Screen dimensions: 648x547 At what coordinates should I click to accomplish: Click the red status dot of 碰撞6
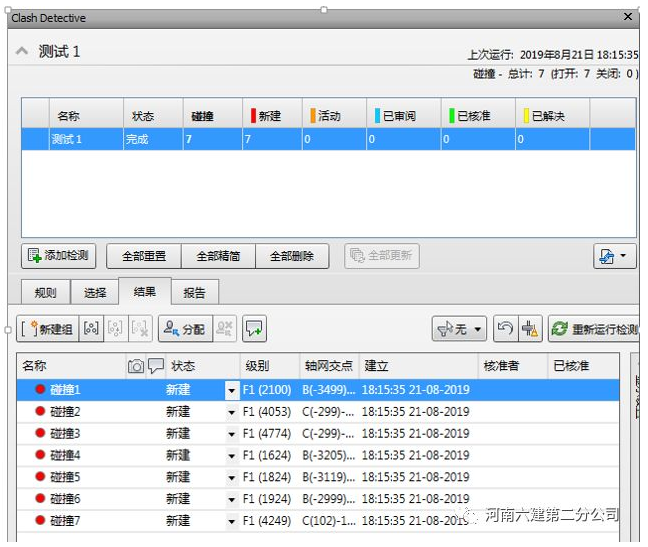click(40, 498)
